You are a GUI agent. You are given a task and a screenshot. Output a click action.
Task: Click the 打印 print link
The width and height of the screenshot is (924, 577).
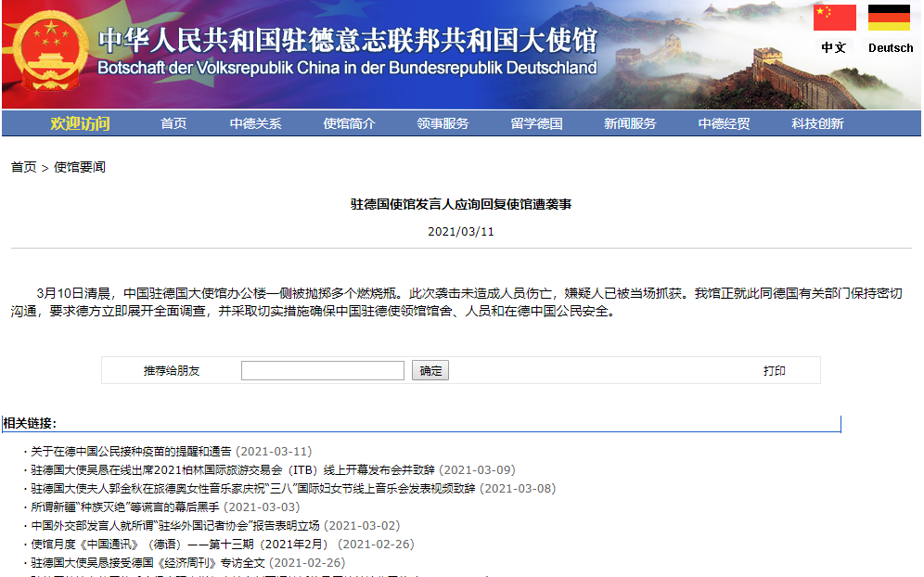click(774, 371)
